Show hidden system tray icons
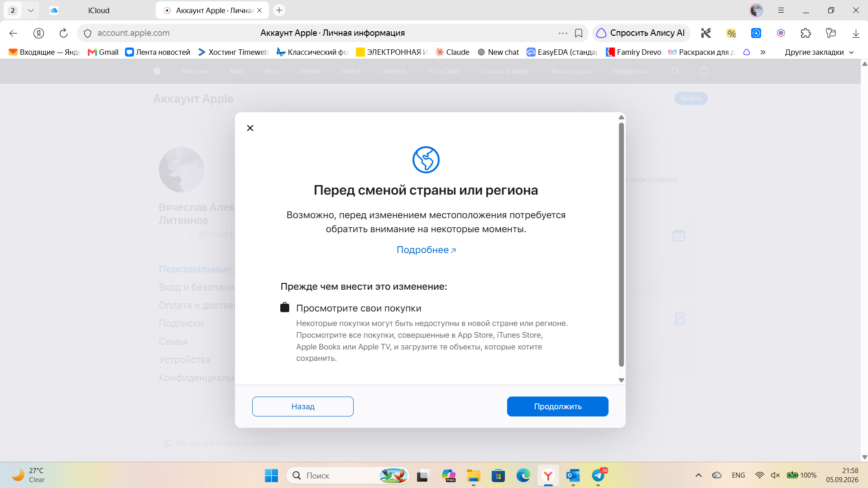This screenshot has height=488, width=868. [x=698, y=475]
